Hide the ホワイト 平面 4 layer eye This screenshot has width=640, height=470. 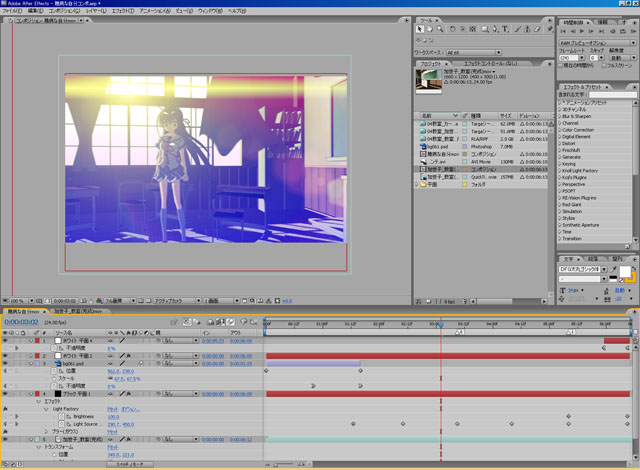click(x=5, y=341)
